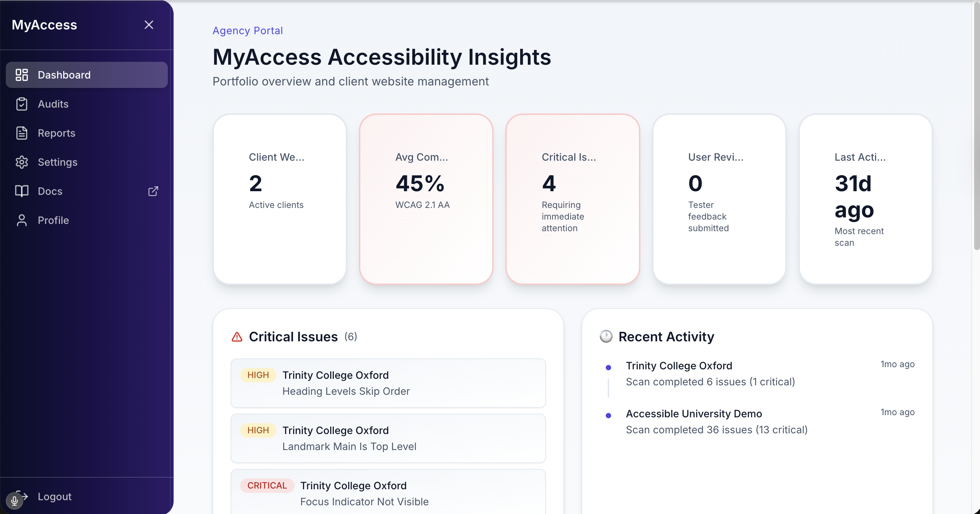Click the Profile person icon
The width and height of the screenshot is (980, 514).
(x=22, y=220)
